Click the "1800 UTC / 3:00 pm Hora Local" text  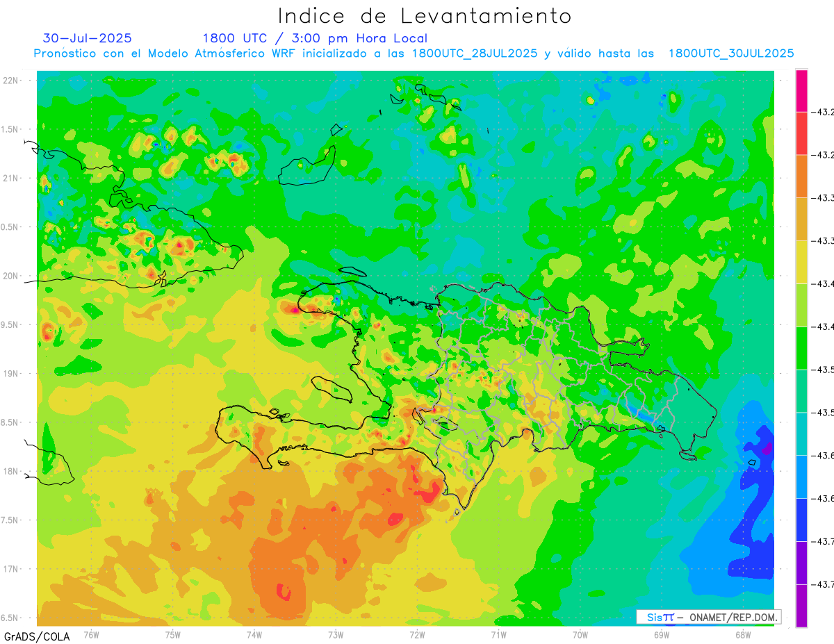315,39
